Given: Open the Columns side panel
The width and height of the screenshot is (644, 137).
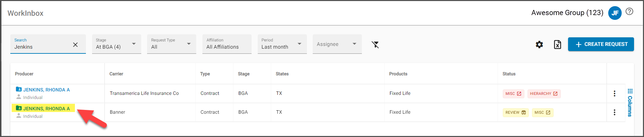Looking at the screenshot, I should tap(630, 103).
